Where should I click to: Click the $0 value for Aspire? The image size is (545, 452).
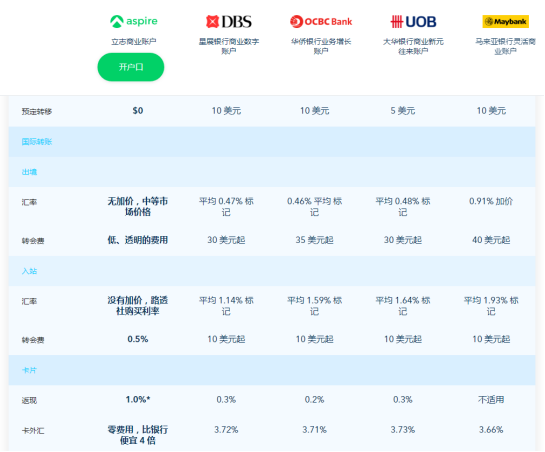point(138,111)
